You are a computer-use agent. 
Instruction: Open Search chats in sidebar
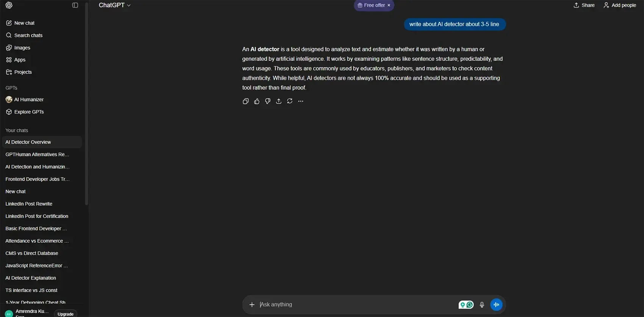tap(28, 35)
